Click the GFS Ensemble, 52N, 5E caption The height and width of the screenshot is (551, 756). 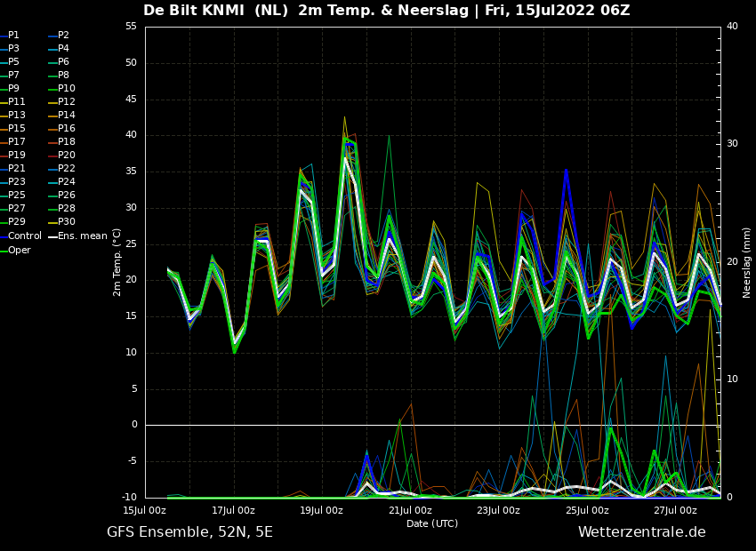(x=189, y=532)
